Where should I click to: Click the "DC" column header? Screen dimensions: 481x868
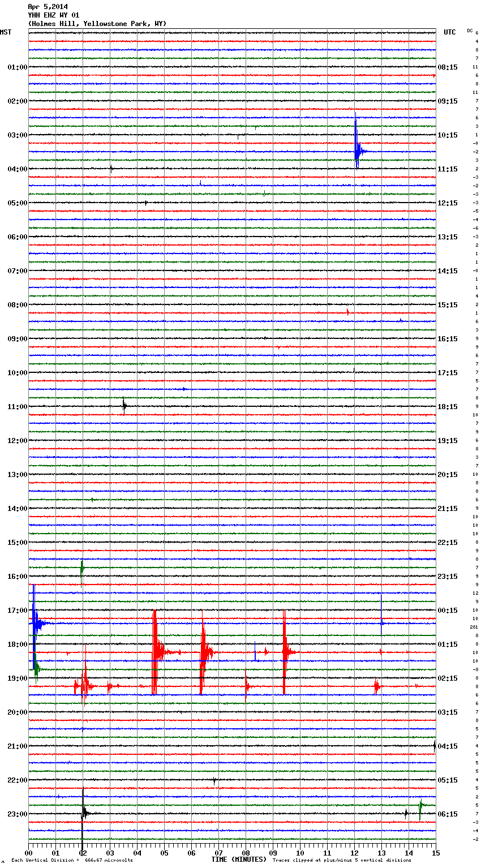[470, 31]
